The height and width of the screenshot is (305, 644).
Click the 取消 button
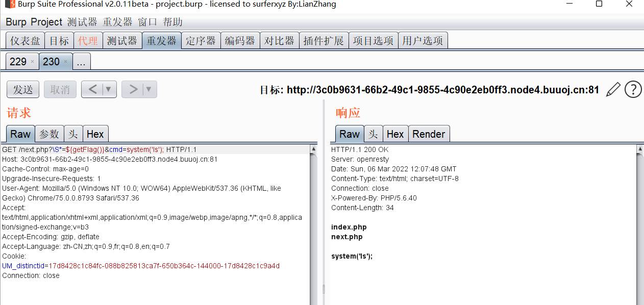point(60,89)
